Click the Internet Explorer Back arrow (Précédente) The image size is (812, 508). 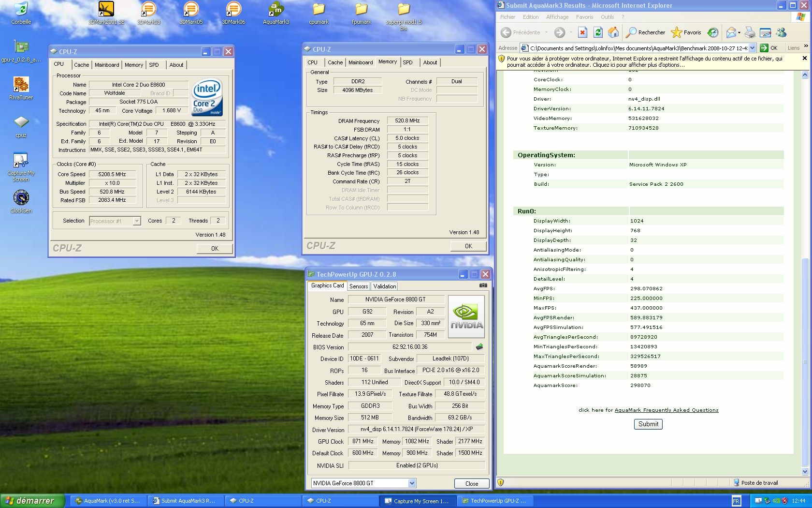click(506, 32)
